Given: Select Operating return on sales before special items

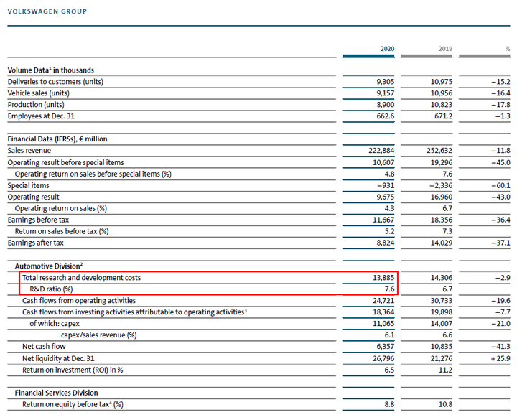Looking at the screenshot, I should pyautogui.click(x=93, y=174).
